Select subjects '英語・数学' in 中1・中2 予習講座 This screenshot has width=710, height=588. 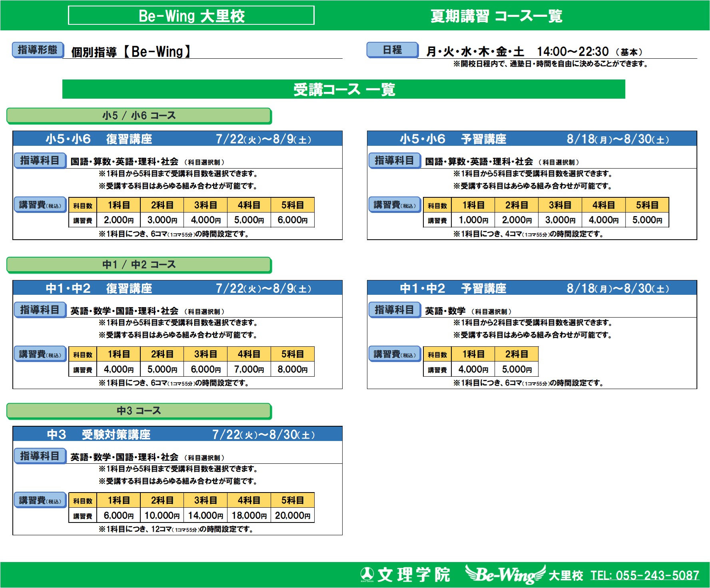coord(445,311)
